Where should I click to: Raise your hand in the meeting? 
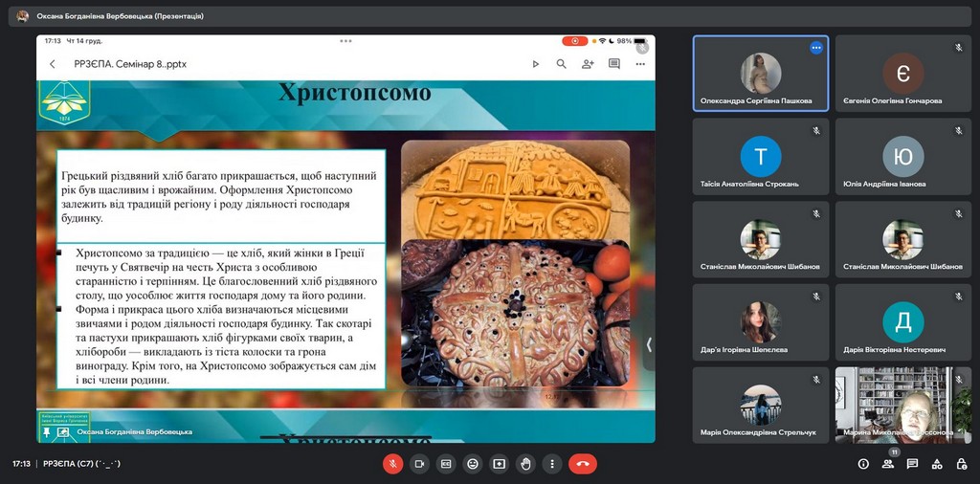pos(525,464)
